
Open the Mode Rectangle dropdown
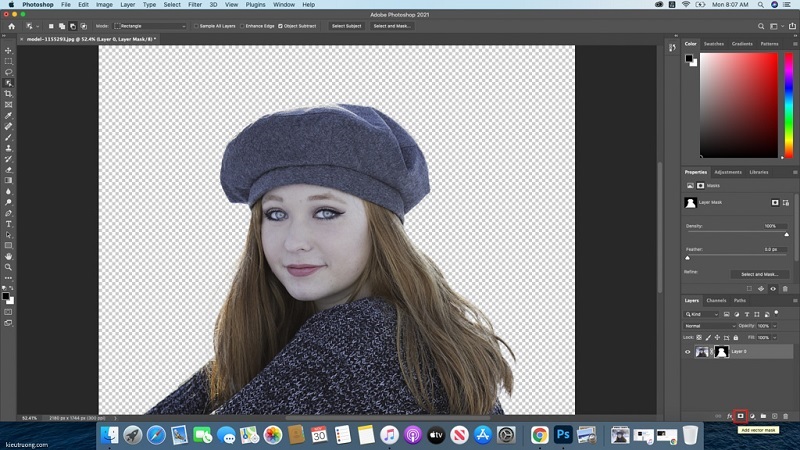(151, 26)
